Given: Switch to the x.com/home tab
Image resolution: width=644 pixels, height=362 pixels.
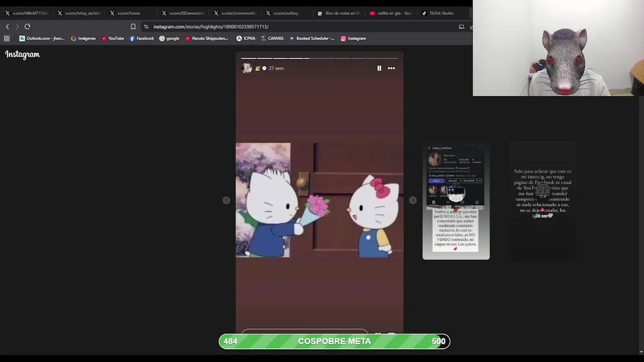Looking at the screenshot, I should click(x=131, y=13).
